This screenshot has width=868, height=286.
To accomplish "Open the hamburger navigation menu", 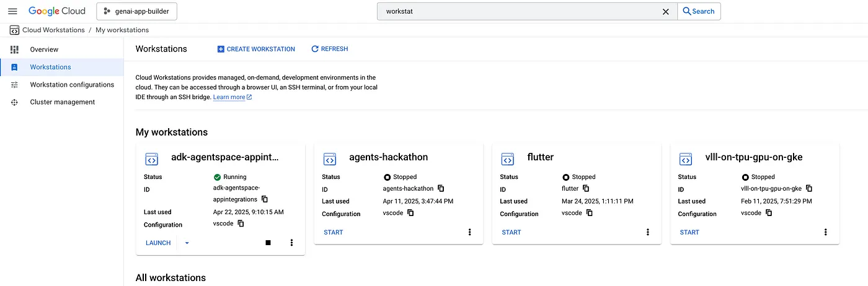I will click(12, 11).
